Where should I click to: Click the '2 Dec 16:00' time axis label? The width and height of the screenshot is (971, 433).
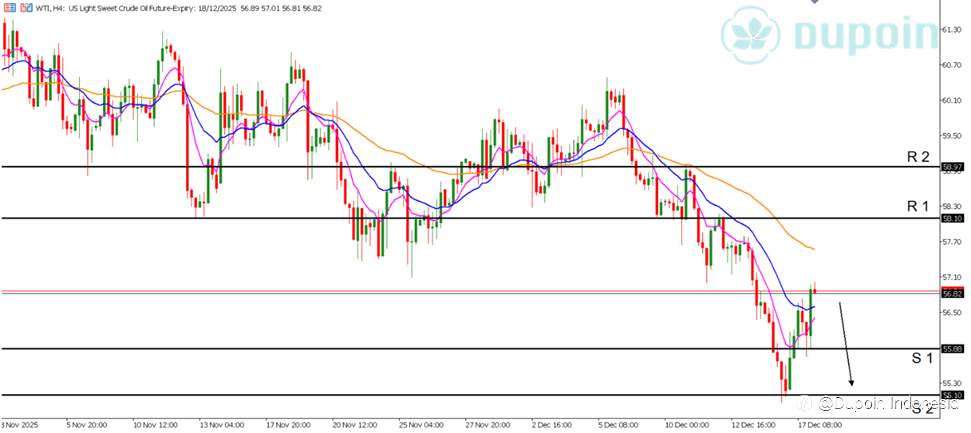coord(554,426)
